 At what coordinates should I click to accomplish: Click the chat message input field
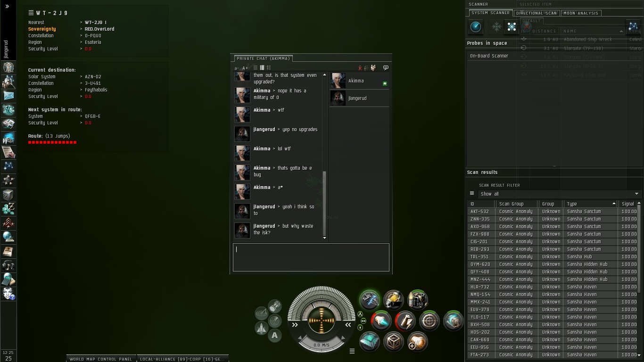click(x=311, y=257)
